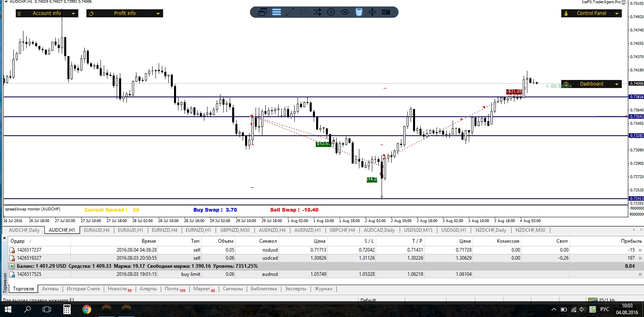
Task: Show hidden system tray icons
Action: 554,310
